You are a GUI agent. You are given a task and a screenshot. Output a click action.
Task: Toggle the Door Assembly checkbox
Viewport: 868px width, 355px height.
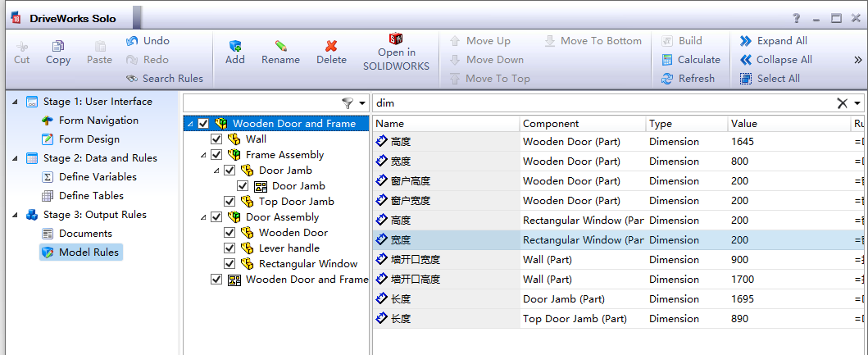click(x=216, y=217)
